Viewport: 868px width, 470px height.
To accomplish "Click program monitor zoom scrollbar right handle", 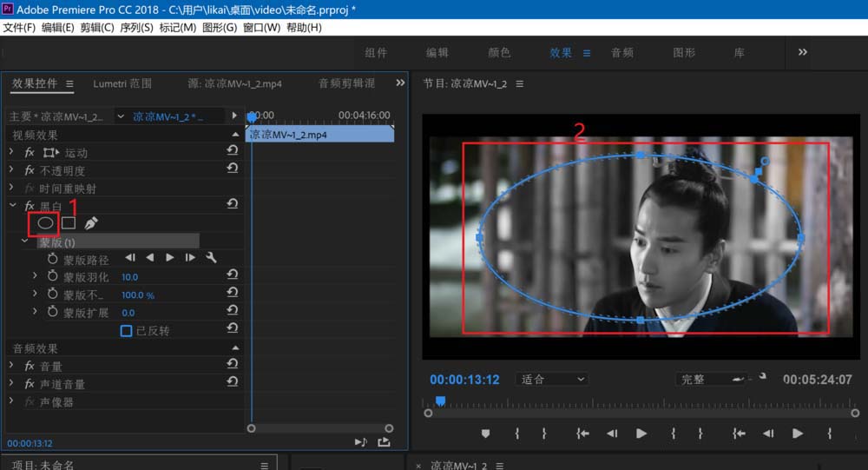I will click(x=855, y=413).
